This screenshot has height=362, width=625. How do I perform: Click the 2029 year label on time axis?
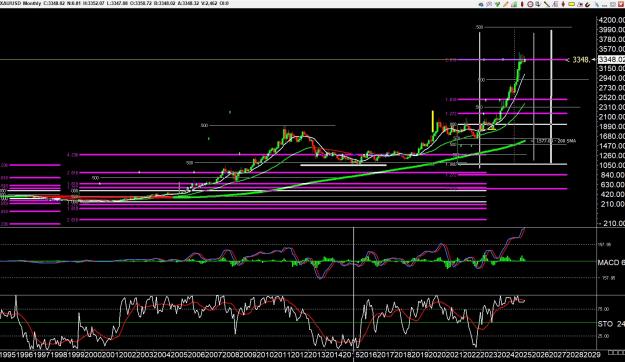tap(592, 354)
